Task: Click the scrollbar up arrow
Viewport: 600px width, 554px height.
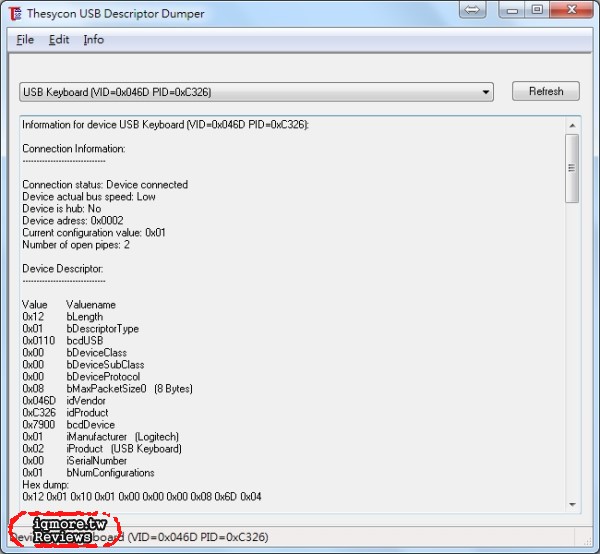Action: click(x=572, y=125)
